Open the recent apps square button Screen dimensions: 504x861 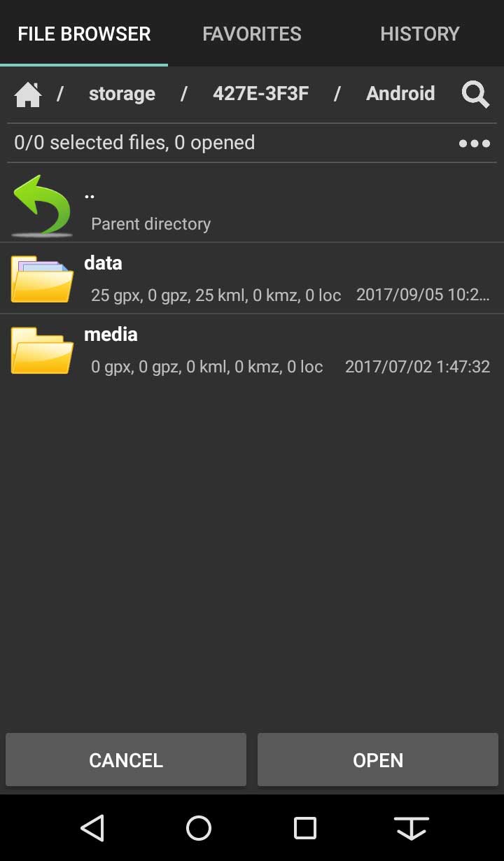tap(305, 828)
